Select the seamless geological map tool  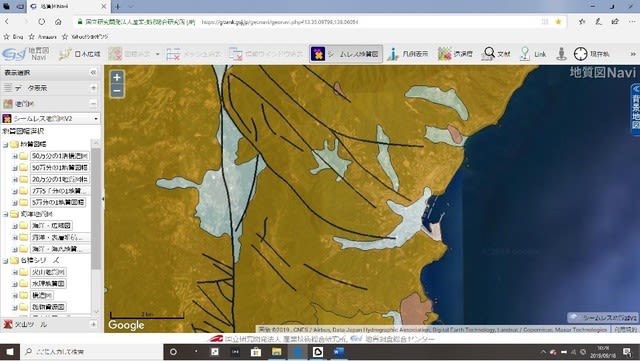point(346,54)
